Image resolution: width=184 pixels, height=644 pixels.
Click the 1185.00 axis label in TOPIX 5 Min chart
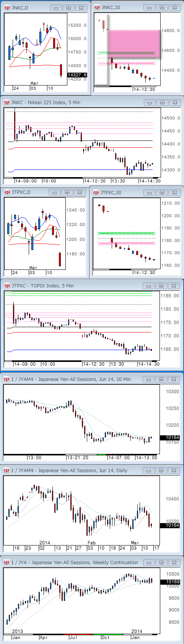coord(170,296)
